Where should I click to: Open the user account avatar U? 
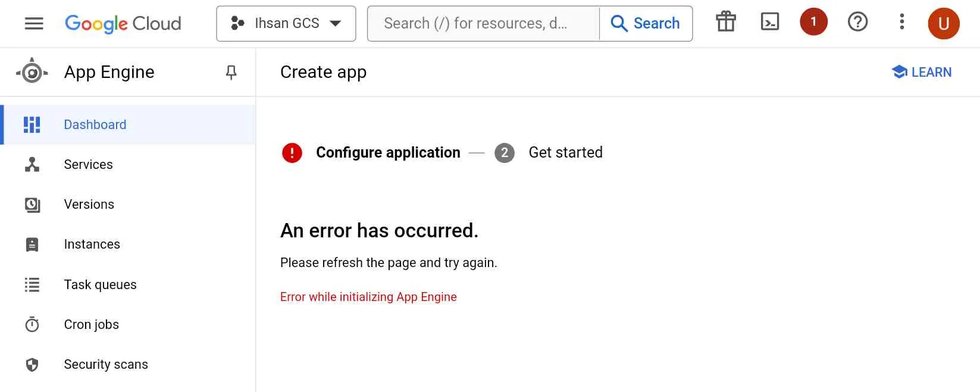[944, 23]
